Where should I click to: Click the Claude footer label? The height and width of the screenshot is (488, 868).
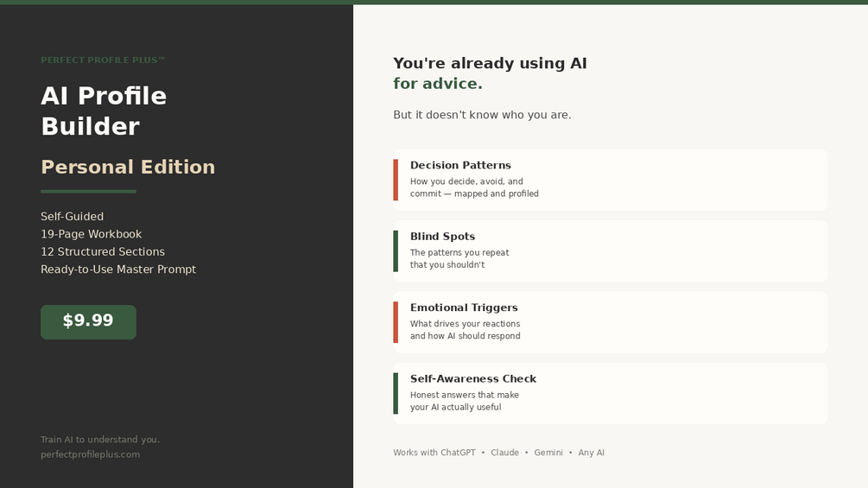point(504,453)
